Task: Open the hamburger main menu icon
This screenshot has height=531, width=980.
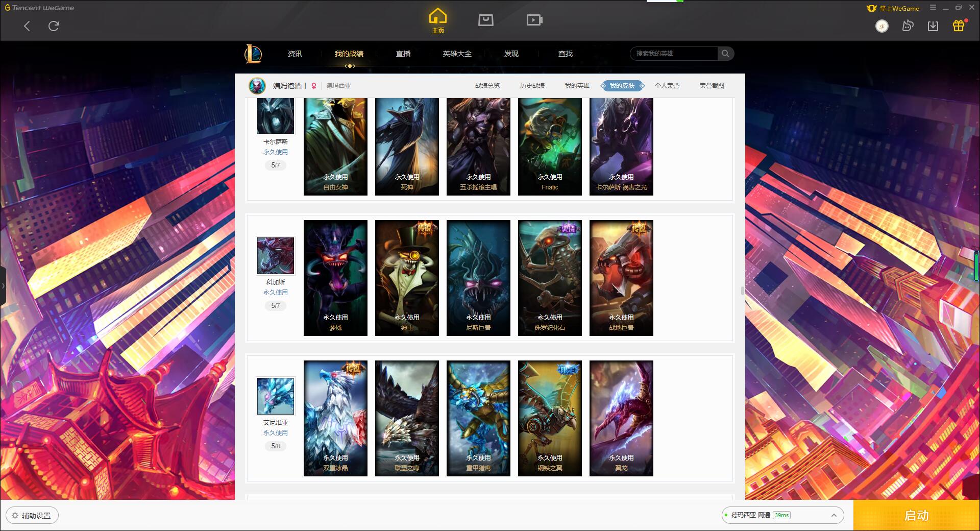Action: click(x=933, y=8)
